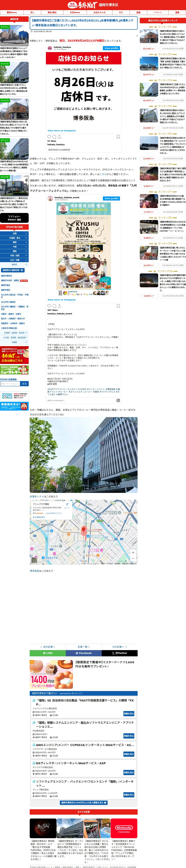Expand the 北海道・東北 region dropdown

tap(14, 238)
